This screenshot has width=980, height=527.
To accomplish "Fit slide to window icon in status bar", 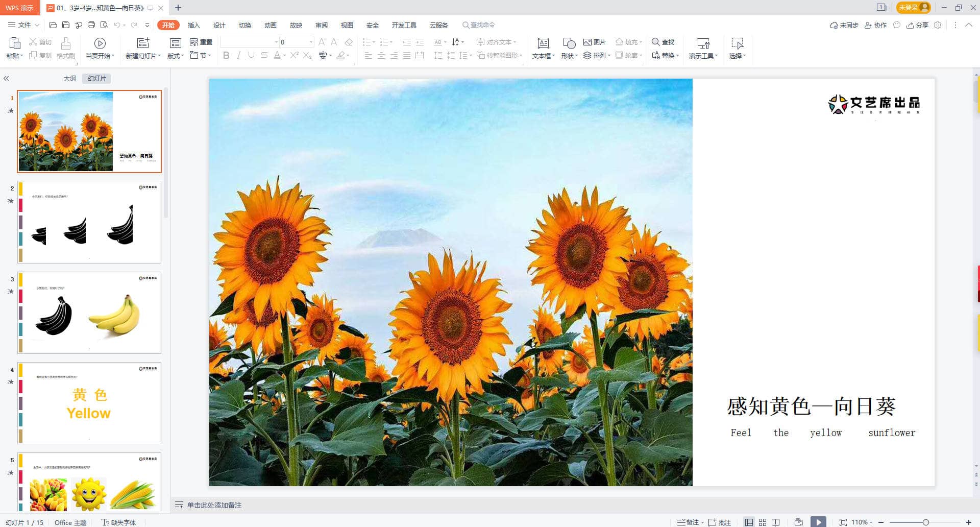I will 843,522.
